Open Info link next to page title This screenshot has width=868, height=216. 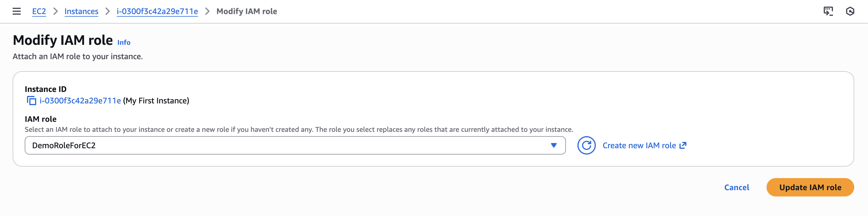124,43
